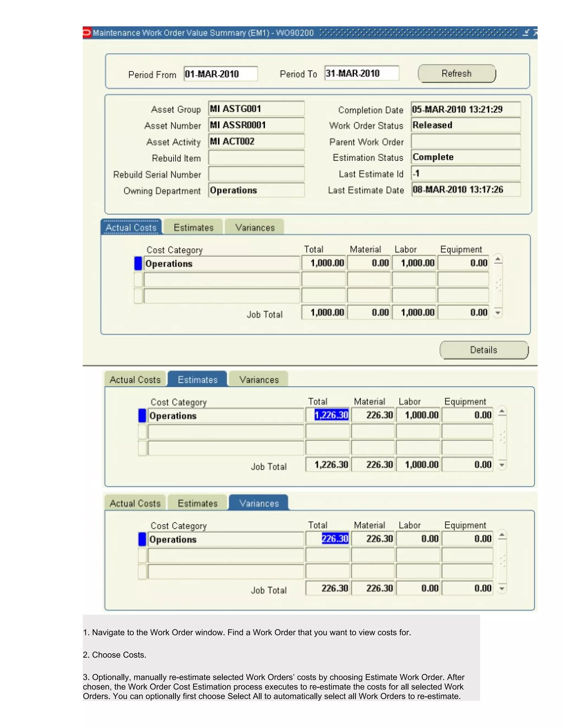Click the empty Rebuild Item field
The height and width of the screenshot is (728, 563).
click(x=256, y=158)
